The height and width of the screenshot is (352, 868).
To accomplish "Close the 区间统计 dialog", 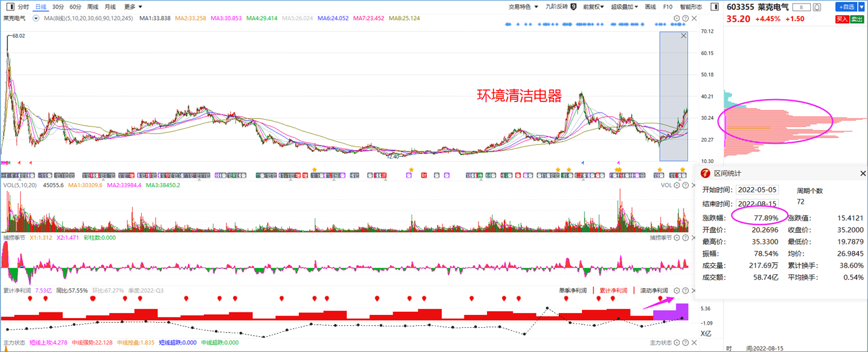I will click(862, 173).
